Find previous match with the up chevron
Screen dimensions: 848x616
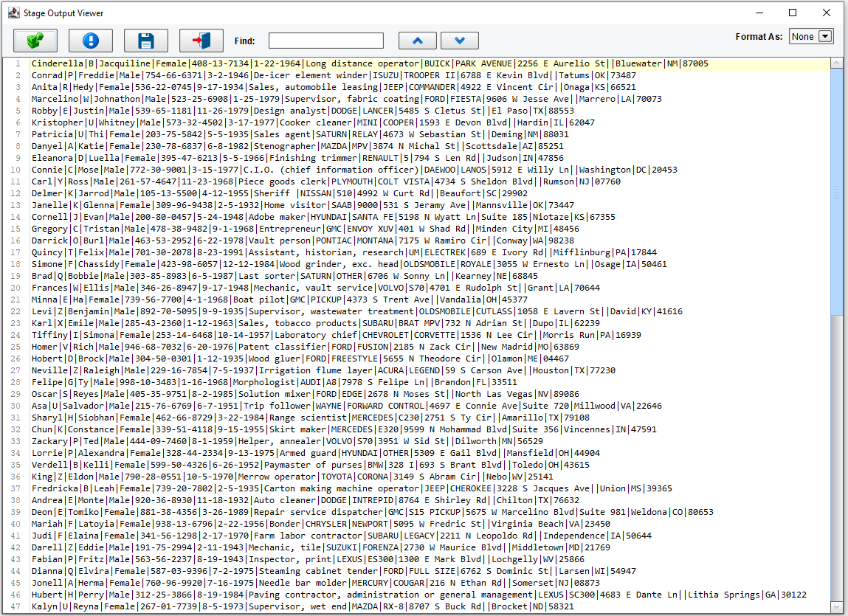418,41
